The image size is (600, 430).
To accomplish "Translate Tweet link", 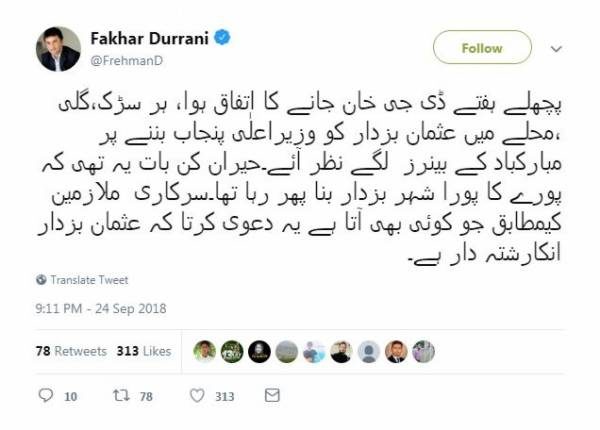I will [x=89, y=280].
